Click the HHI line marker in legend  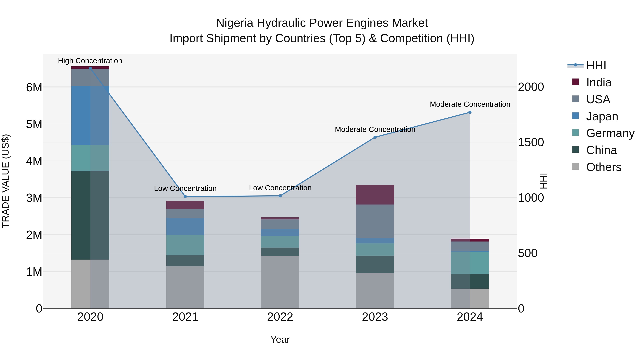click(x=575, y=65)
